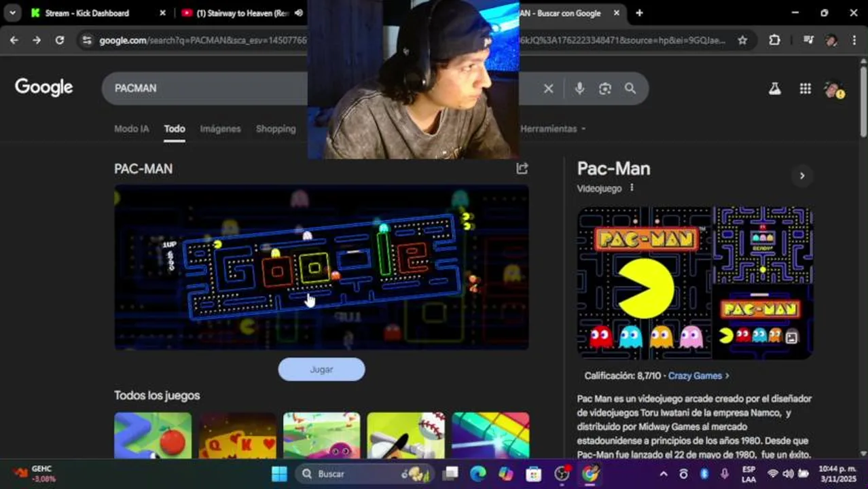Go forward in browser history
The width and height of the screenshot is (868, 489).
(x=37, y=40)
